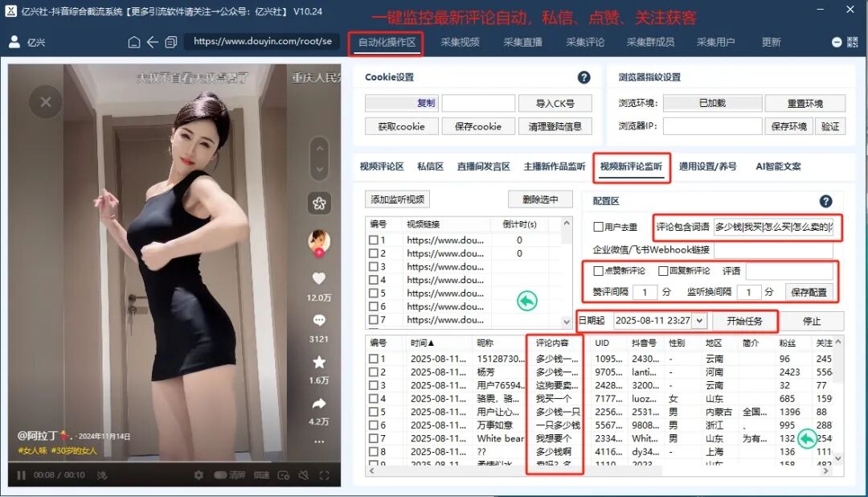Seek using the video progress bar

[174, 462]
